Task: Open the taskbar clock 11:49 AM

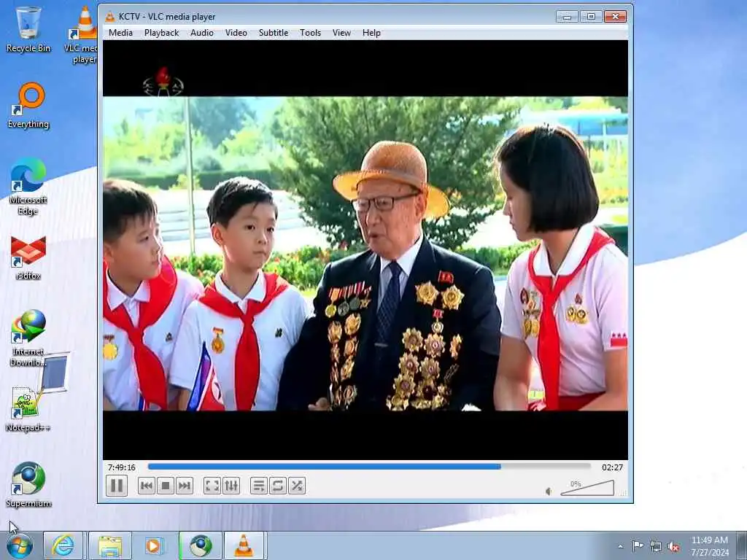Action: pyautogui.click(x=710, y=545)
